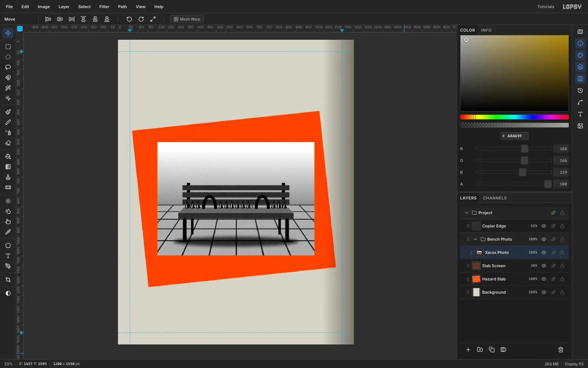The image size is (588, 368).
Task: Click the undo rotate-left arrow icon
Action: pyautogui.click(x=129, y=19)
